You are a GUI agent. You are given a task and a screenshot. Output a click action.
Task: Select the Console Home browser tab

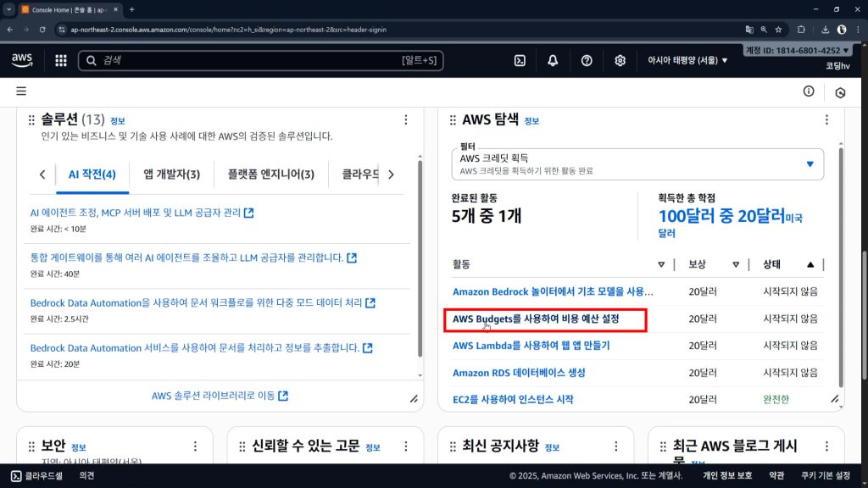click(x=69, y=10)
